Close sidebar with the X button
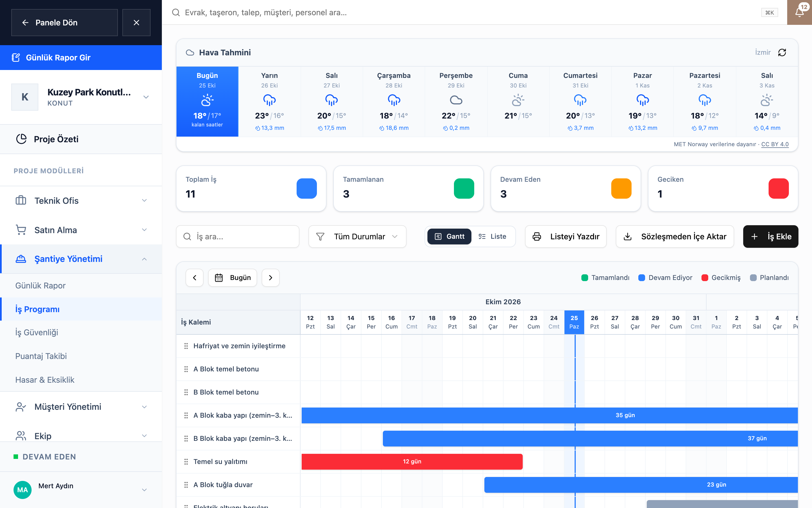 136,23
